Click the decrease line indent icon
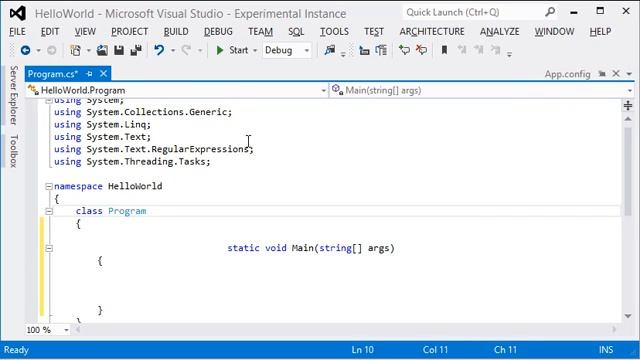Screen dimensions: 640x360 (x=364, y=50)
